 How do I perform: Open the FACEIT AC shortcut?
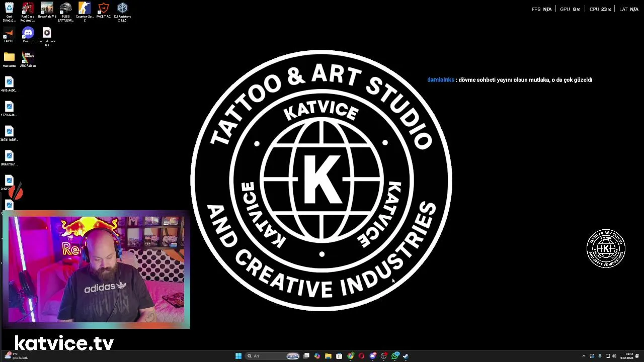(103, 11)
